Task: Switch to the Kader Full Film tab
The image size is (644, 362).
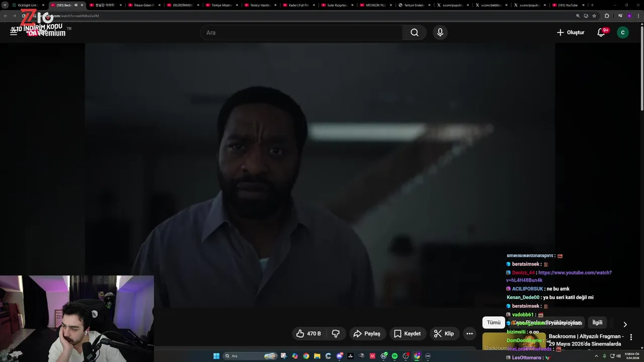Action: 299,5
